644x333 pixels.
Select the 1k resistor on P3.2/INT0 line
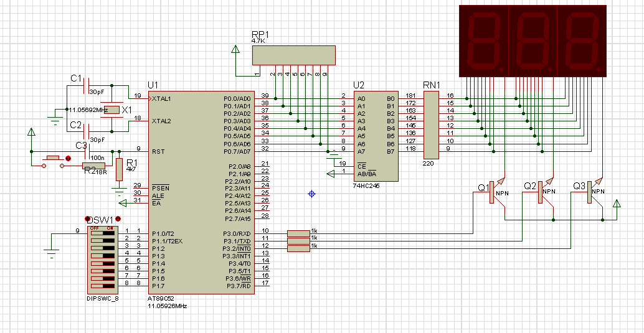coord(298,248)
